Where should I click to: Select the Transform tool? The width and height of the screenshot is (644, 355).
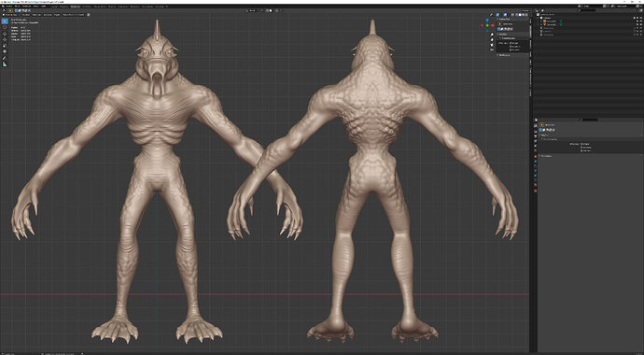5,51
